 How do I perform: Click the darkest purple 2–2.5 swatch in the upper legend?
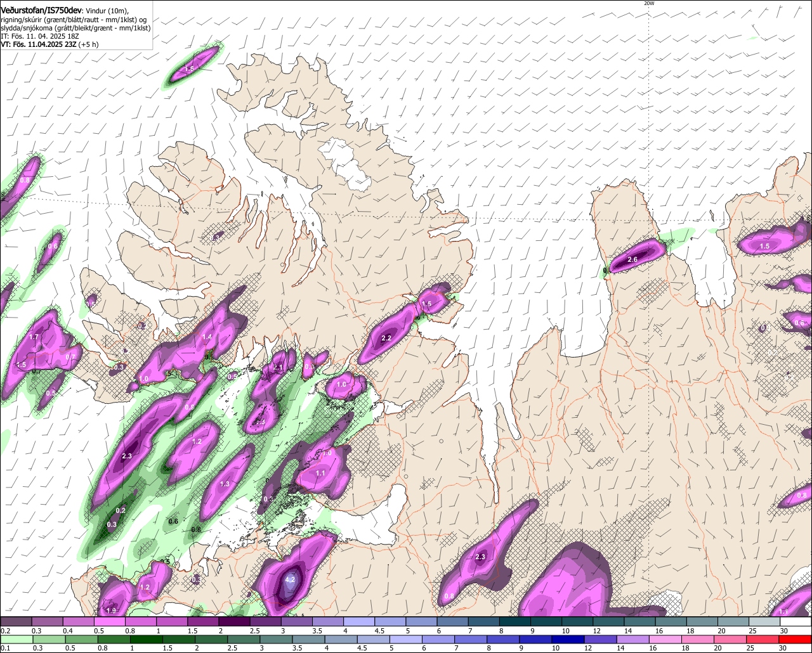click(234, 622)
